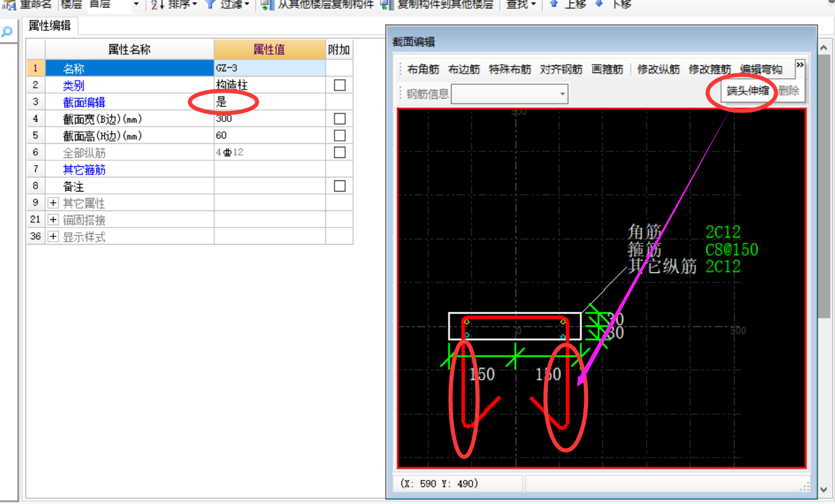The height and width of the screenshot is (504, 835).
Task: Click the vertical scrollbar thumb
Action: coord(824,187)
